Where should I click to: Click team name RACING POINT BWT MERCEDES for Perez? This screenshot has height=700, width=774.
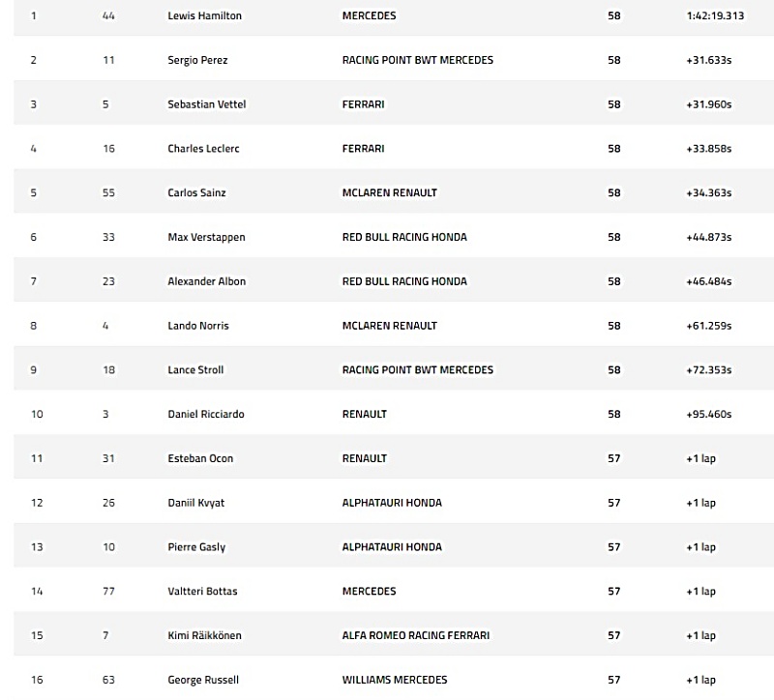point(418,60)
